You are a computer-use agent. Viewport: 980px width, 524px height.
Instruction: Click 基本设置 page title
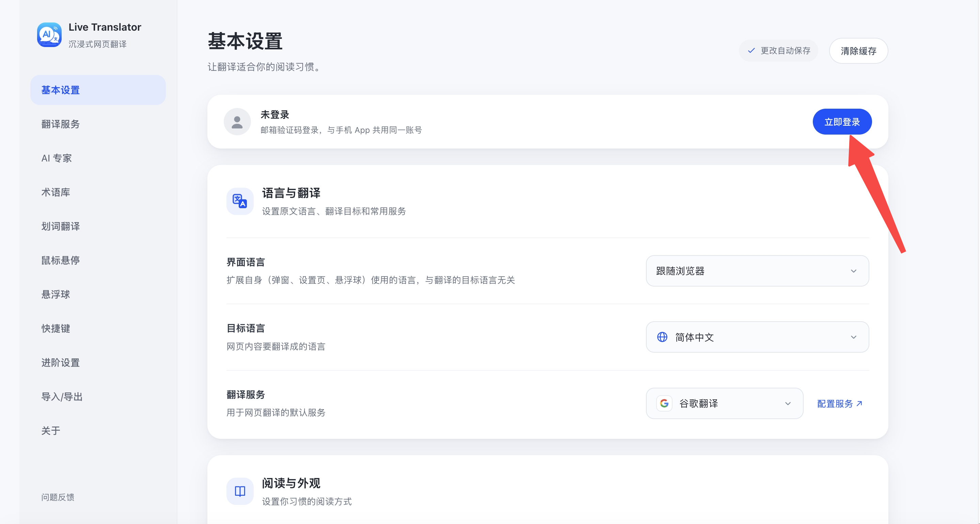pyautogui.click(x=245, y=41)
